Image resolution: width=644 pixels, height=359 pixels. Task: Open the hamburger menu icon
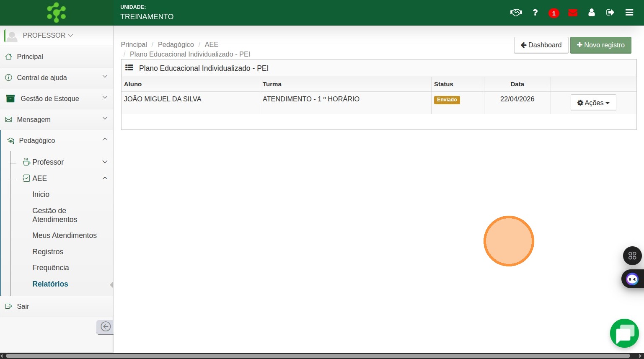coord(629,13)
